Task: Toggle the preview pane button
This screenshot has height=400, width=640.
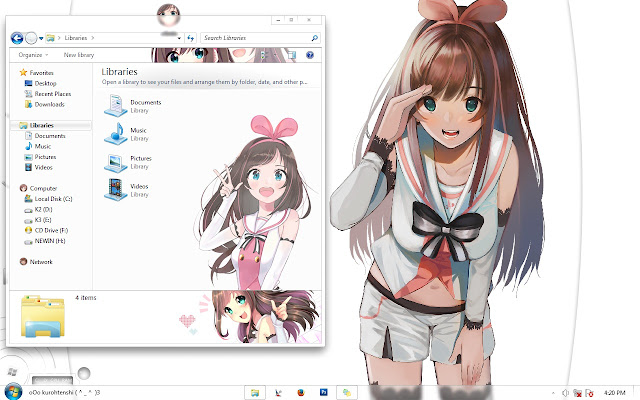Action: coord(291,55)
